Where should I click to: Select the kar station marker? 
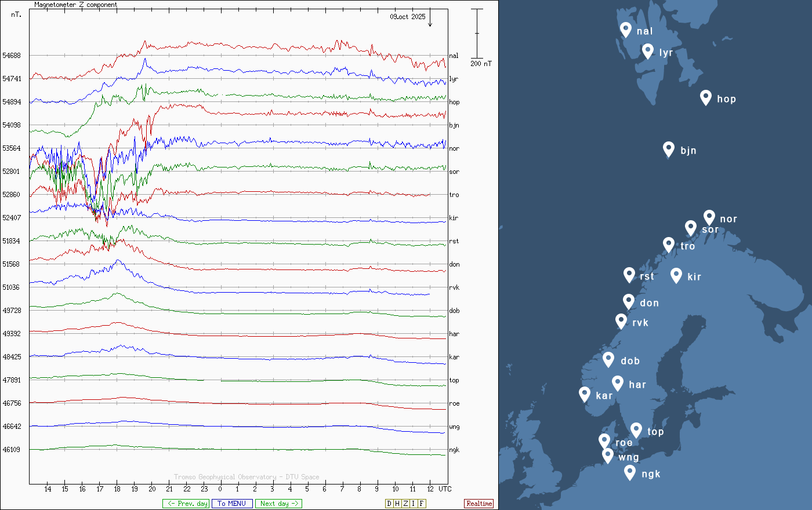point(585,394)
